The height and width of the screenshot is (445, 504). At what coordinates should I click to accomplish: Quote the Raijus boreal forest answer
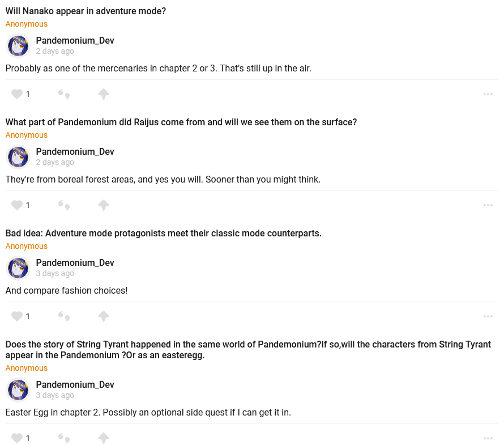pos(64,205)
